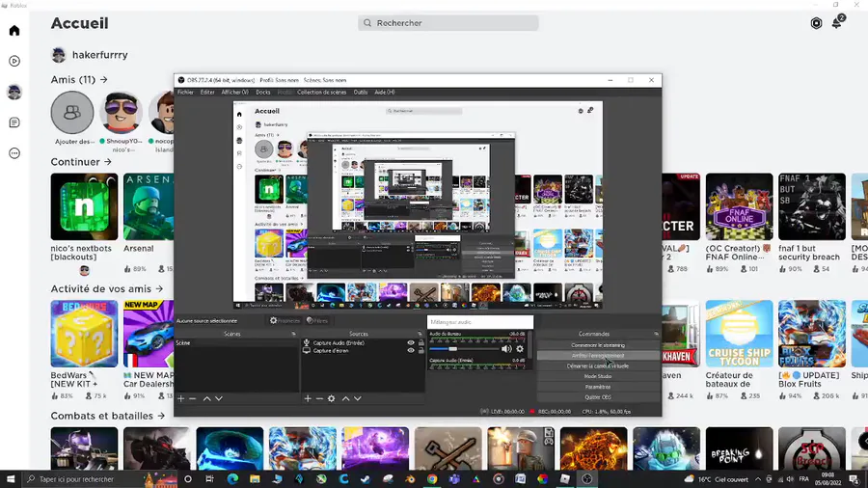The image size is (868, 488).
Task: Open hakerfurrry profile name link
Action: pyautogui.click(x=99, y=55)
